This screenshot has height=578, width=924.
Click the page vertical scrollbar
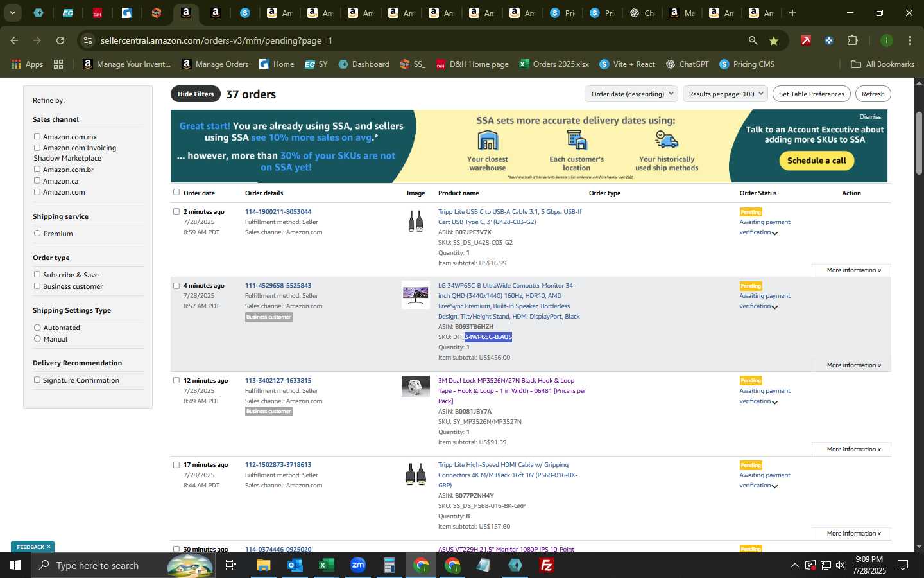click(919, 143)
